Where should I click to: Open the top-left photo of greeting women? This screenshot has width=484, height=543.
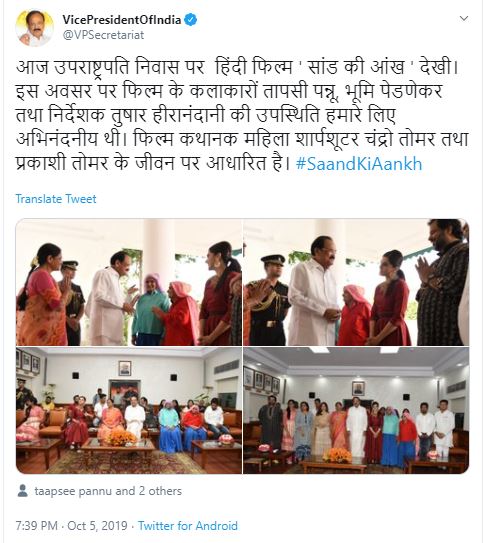[129, 282]
